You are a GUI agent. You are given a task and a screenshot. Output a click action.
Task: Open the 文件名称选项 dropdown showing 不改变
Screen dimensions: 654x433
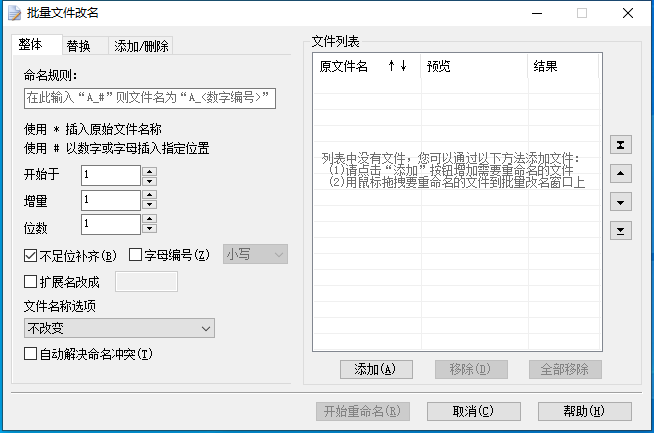click(x=118, y=328)
